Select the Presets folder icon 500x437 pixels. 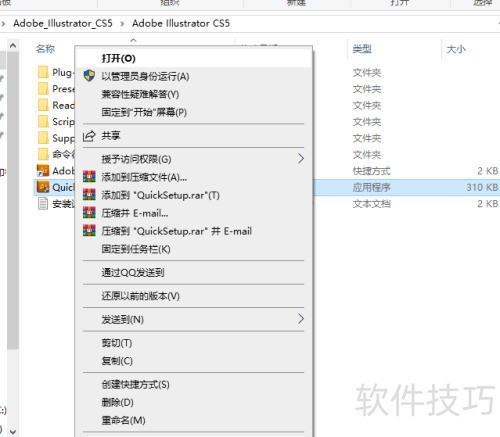43,89
